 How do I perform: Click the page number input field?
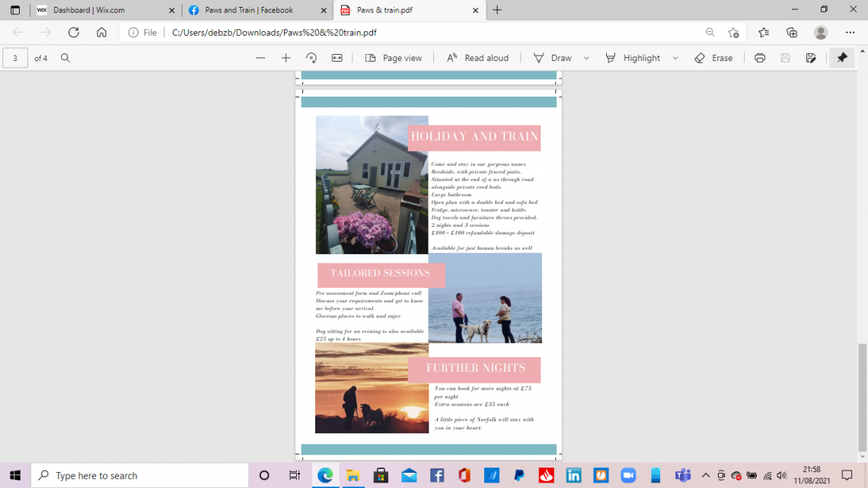point(15,58)
